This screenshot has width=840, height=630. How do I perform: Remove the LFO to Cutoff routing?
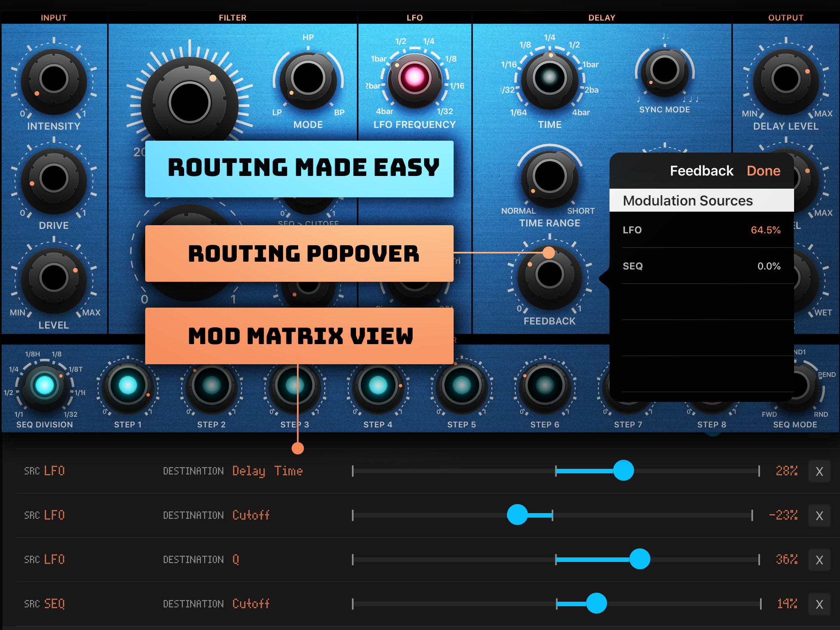[819, 516]
